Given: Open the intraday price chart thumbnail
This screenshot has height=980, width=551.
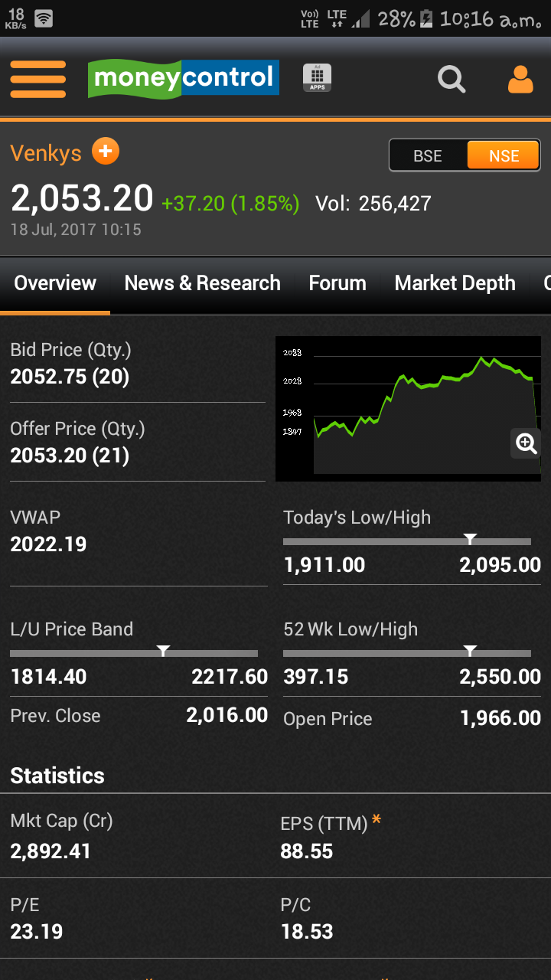Looking at the screenshot, I should tap(408, 409).
